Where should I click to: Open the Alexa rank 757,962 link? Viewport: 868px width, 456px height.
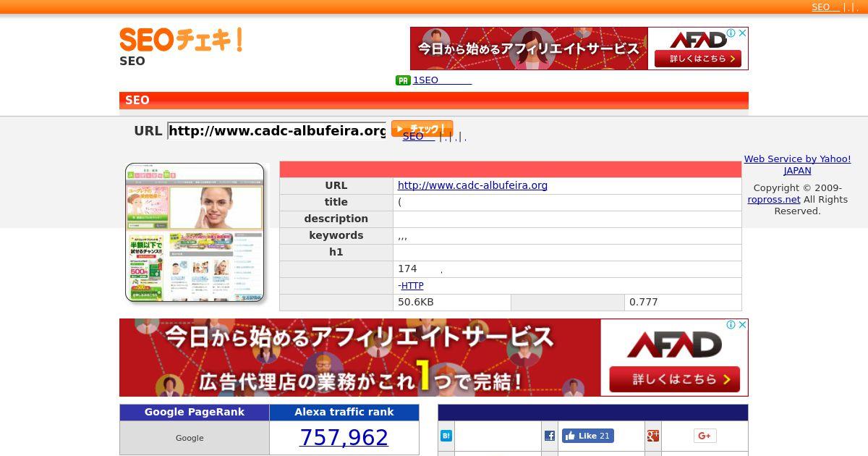[344, 437]
